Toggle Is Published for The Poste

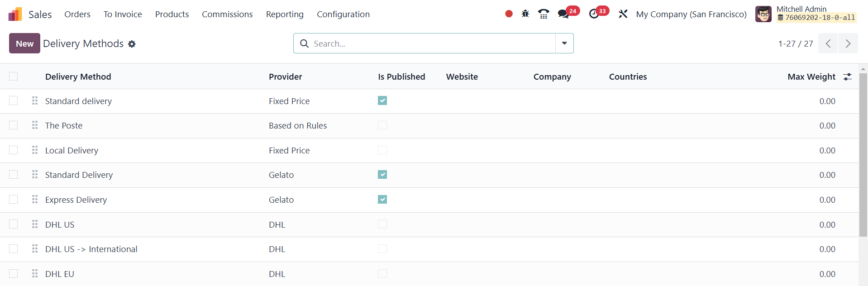(382, 125)
